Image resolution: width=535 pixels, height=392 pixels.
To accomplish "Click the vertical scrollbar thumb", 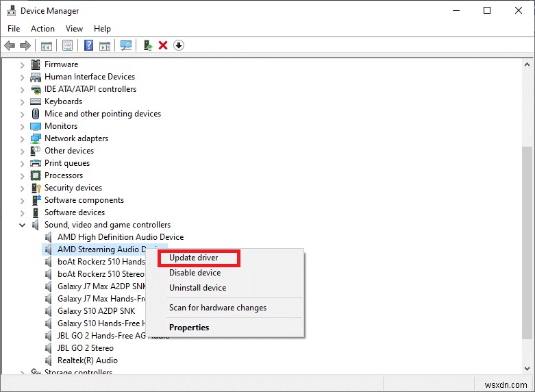I will pyautogui.click(x=527, y=243).
